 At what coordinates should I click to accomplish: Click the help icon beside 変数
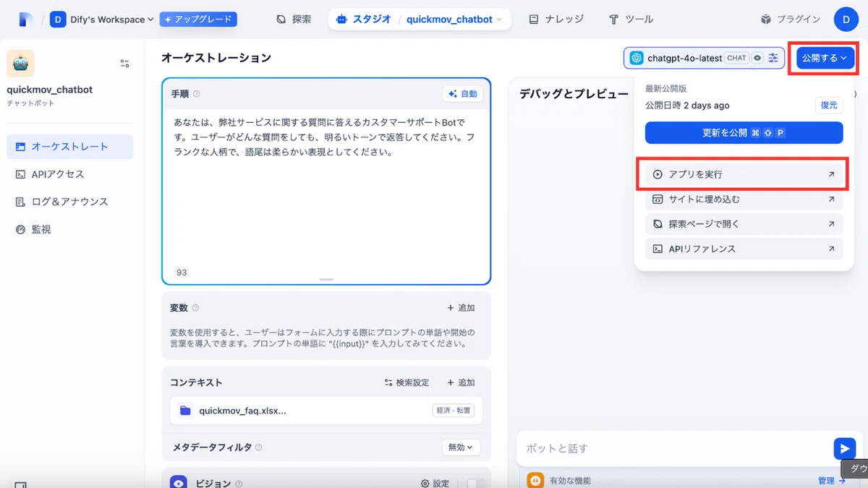195,308
